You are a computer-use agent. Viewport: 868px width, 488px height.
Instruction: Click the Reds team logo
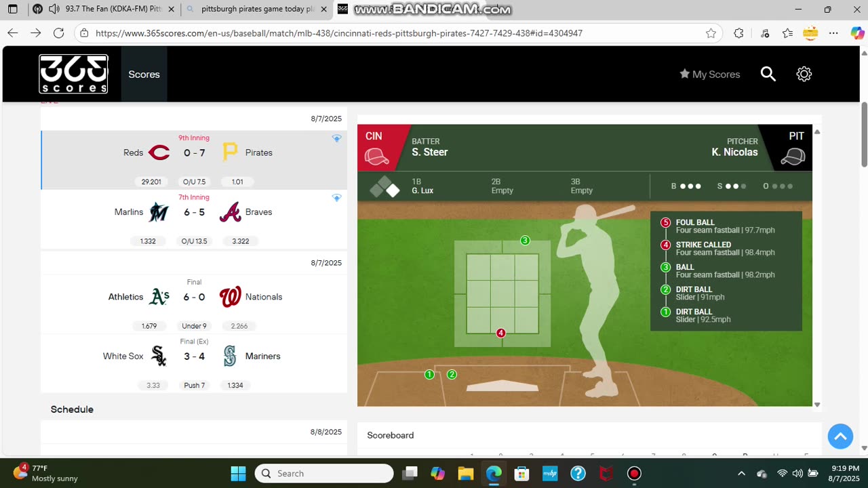coord(159,152)
